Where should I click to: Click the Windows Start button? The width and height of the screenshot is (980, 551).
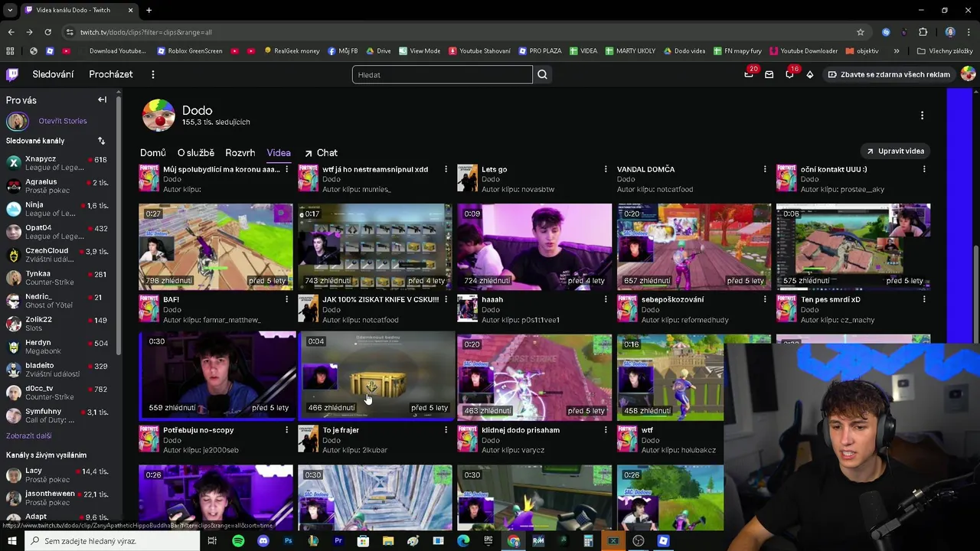click(11, 541)
